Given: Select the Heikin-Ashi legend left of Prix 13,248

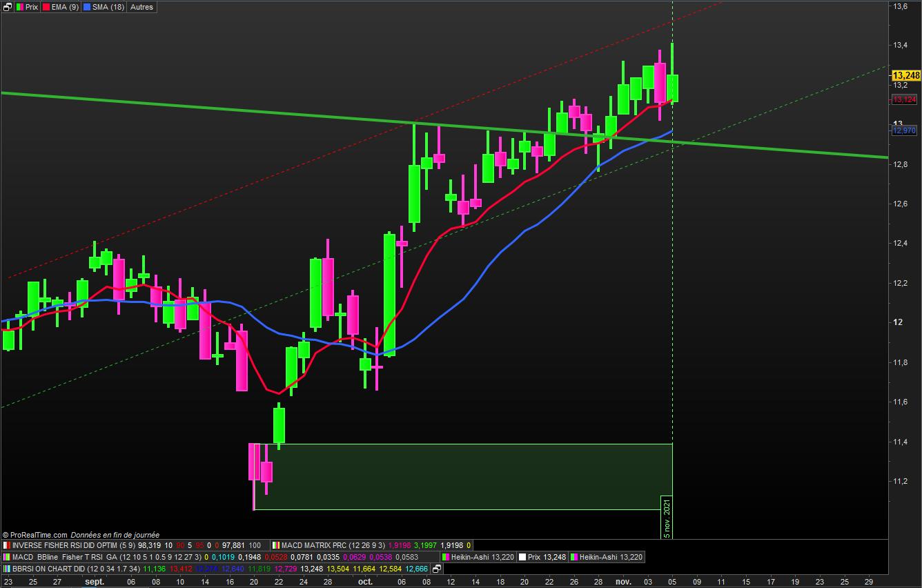Looking at the screenshot, I should coord(478,557).
